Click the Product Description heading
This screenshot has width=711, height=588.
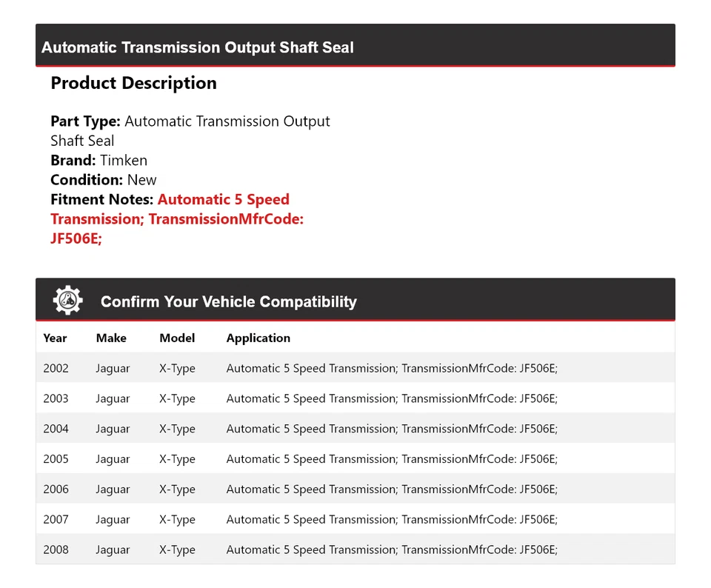click(x=133, y=83)
